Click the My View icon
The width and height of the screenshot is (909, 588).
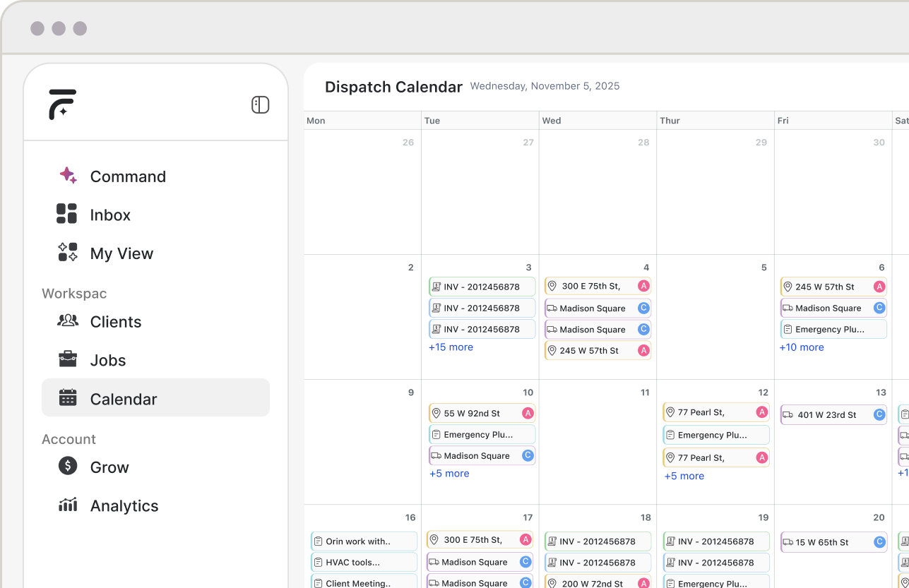click(x=68, y=253)
